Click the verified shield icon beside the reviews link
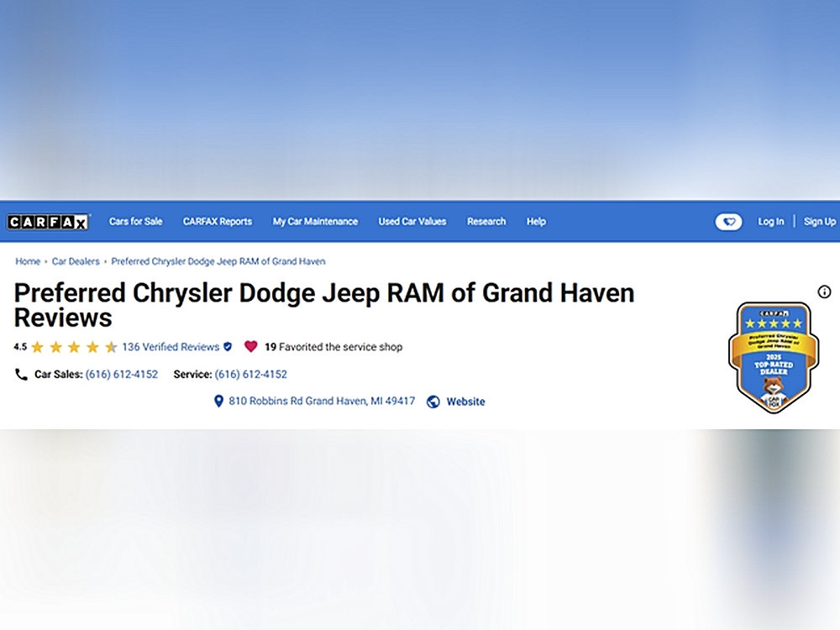 228,347
